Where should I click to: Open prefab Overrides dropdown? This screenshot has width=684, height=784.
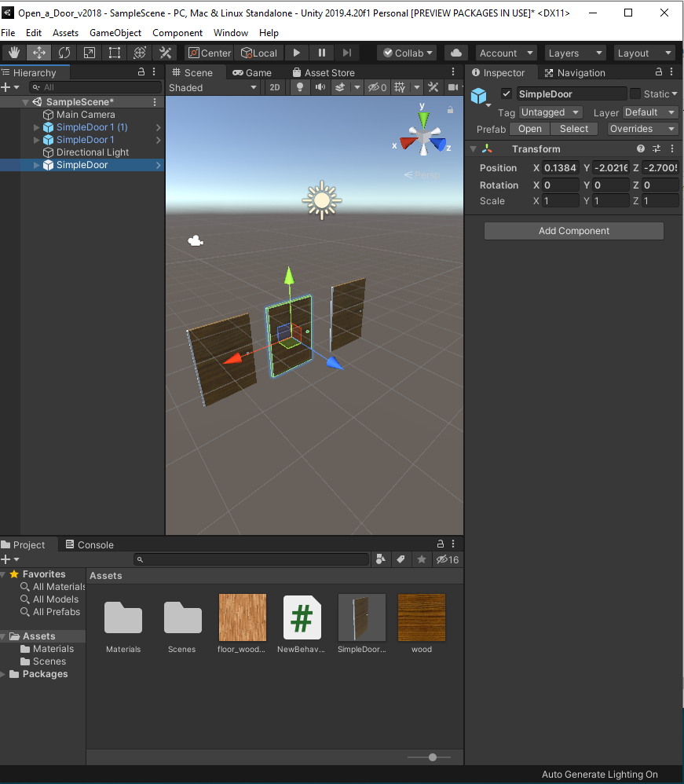click(x=642, y=129)
